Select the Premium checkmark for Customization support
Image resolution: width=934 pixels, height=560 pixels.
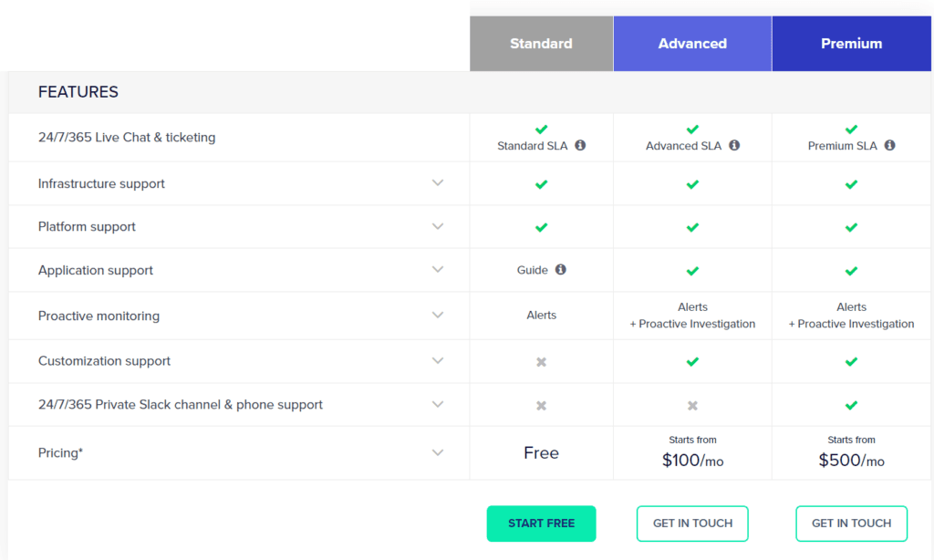click(x=851, y=359)
